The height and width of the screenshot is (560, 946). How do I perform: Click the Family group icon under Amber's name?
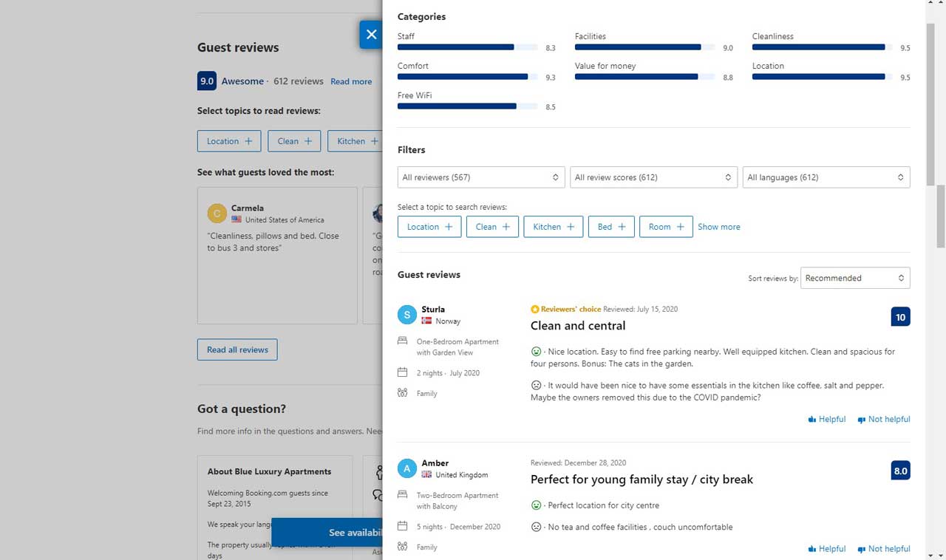[403, 547]
